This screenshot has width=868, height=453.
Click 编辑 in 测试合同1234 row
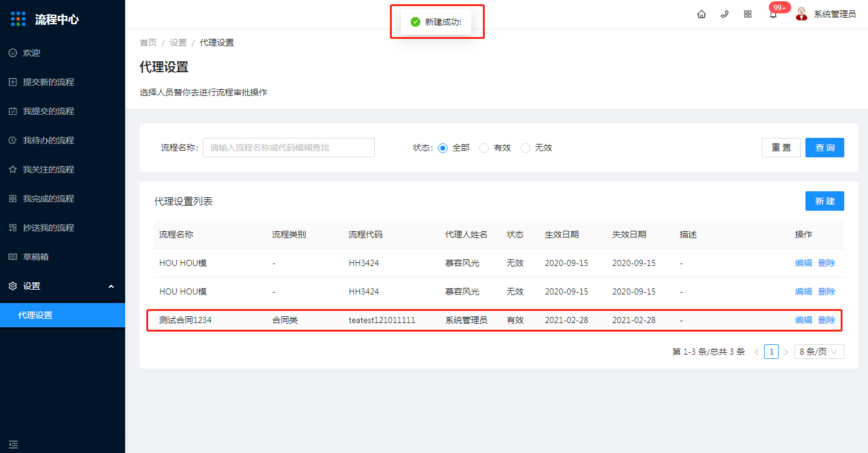pyautogui.click(x=804, y=320)
